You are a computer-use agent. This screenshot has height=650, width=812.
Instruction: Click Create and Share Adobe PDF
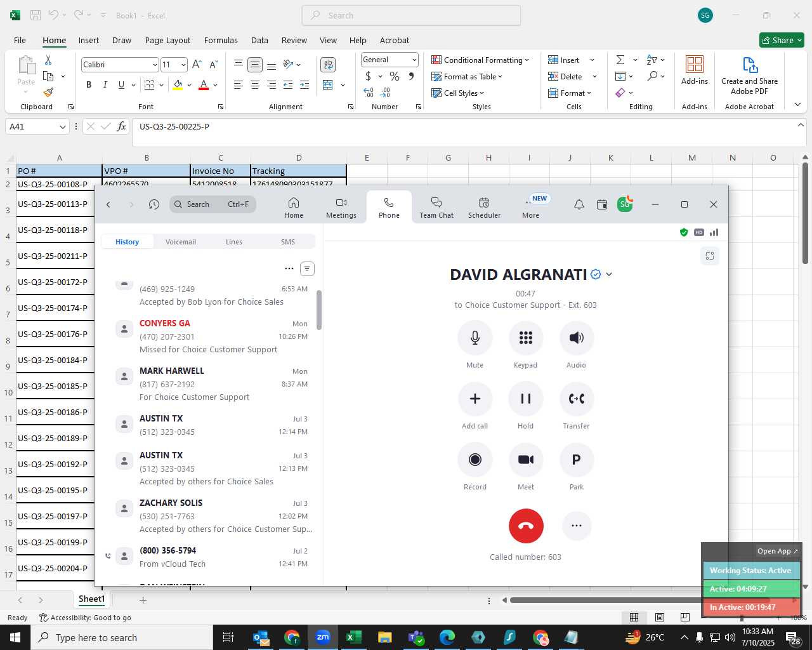tap(749, 76)
